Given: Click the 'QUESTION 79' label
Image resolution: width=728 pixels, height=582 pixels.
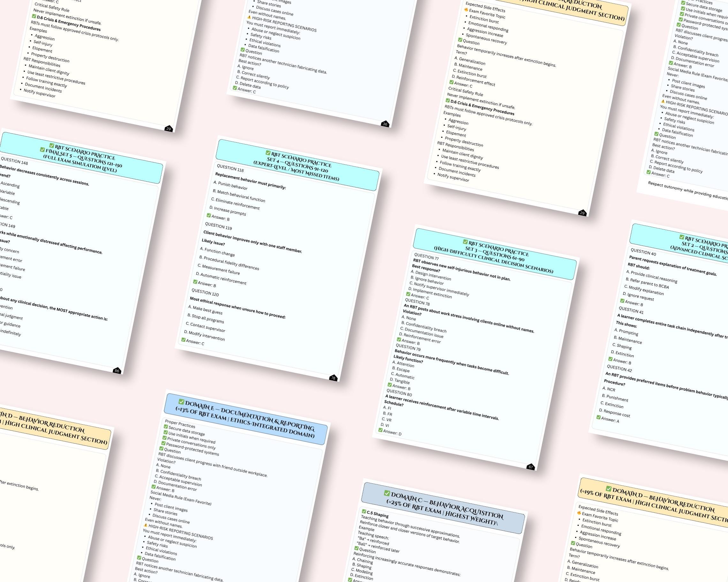Looking at the screenshot, I should (x=408, y=347).
